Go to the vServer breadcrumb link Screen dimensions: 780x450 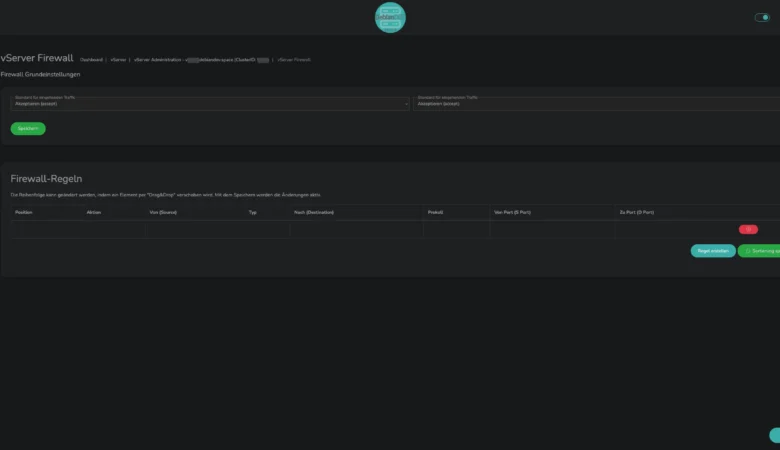coord(118,60)
